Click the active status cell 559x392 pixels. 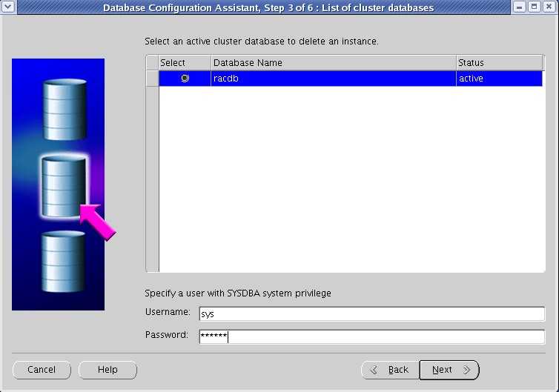[x=499, y=79]
